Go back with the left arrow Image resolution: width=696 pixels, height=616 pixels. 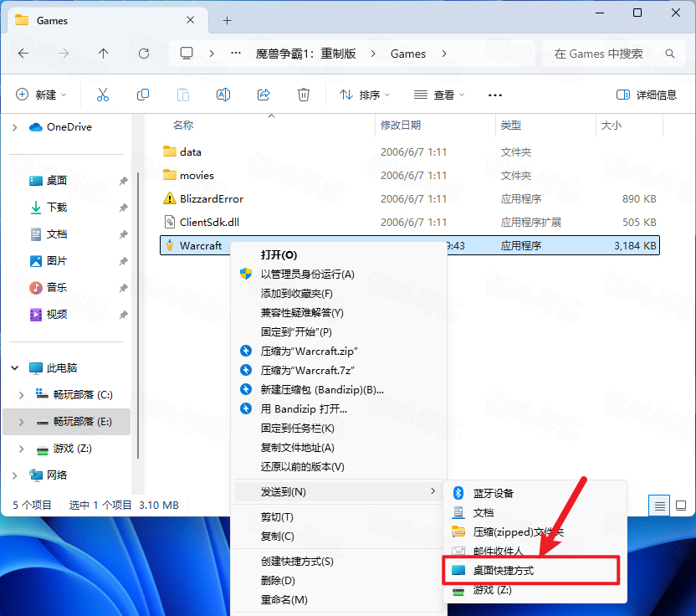tap(23, 54)
